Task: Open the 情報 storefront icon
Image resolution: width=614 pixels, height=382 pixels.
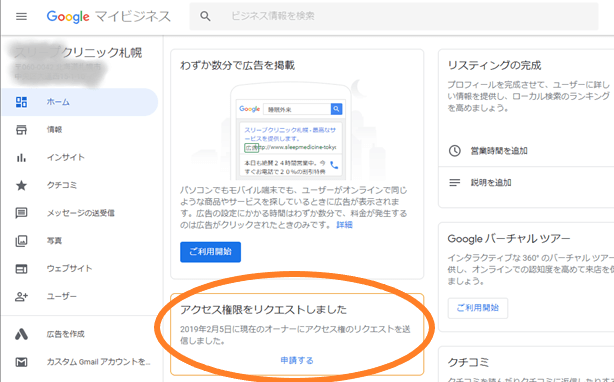Action: [x=21, y=130]
